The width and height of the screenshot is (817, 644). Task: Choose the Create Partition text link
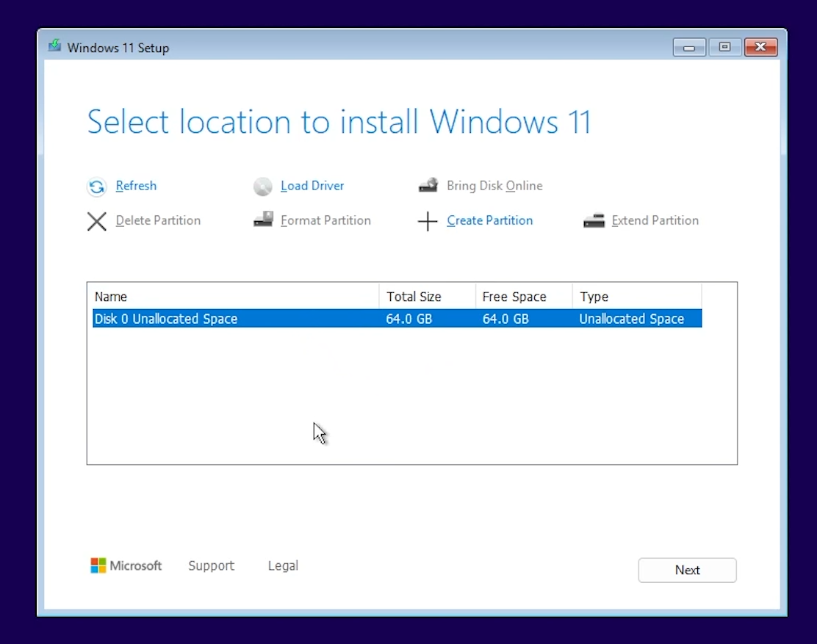coord(489,220)
